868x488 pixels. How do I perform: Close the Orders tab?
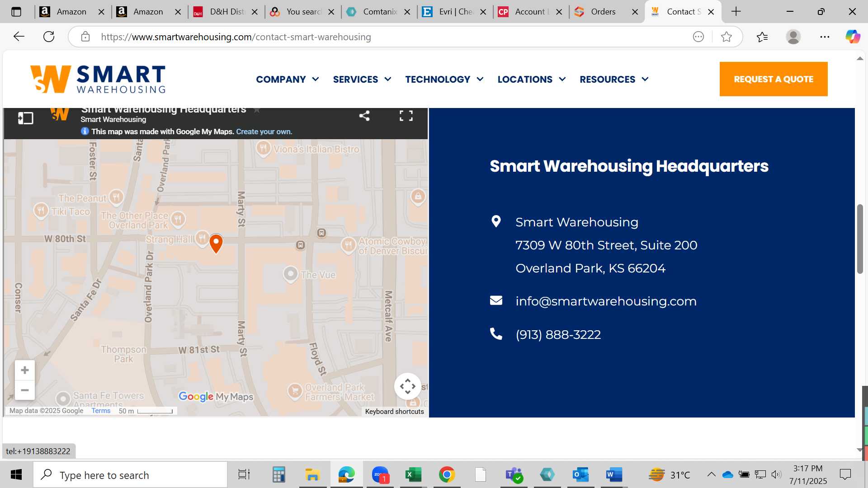point(635,12)
